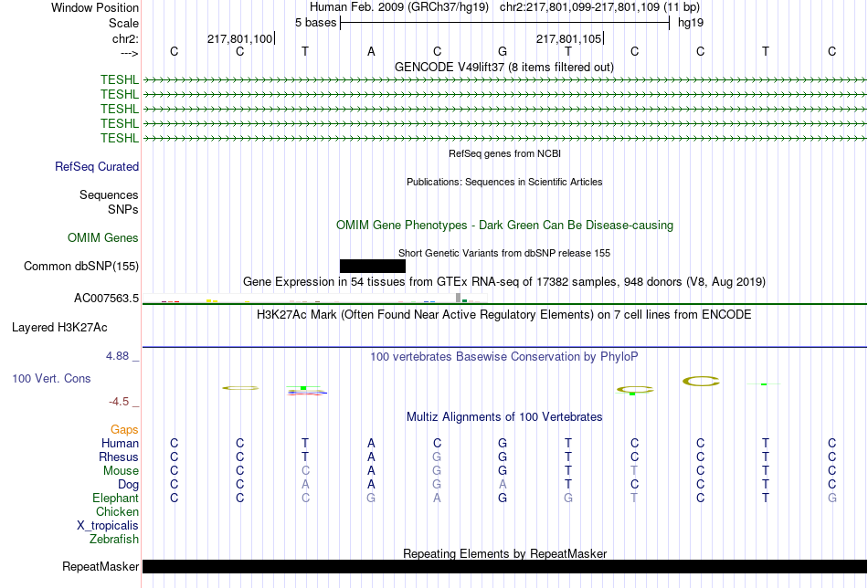Click the largest C logo in conservation track
The image size is (868, 588).
(x=701, y=381)
